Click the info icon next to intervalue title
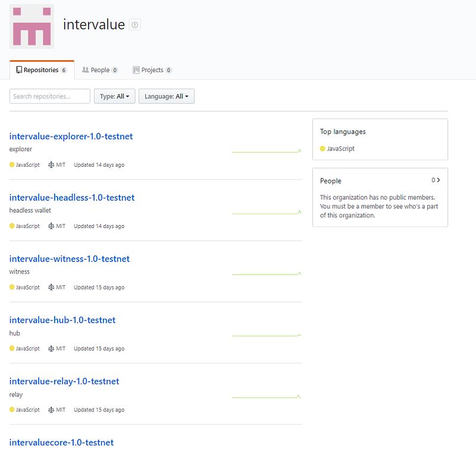This screenshot has width=476, height=452. point(135,24)
